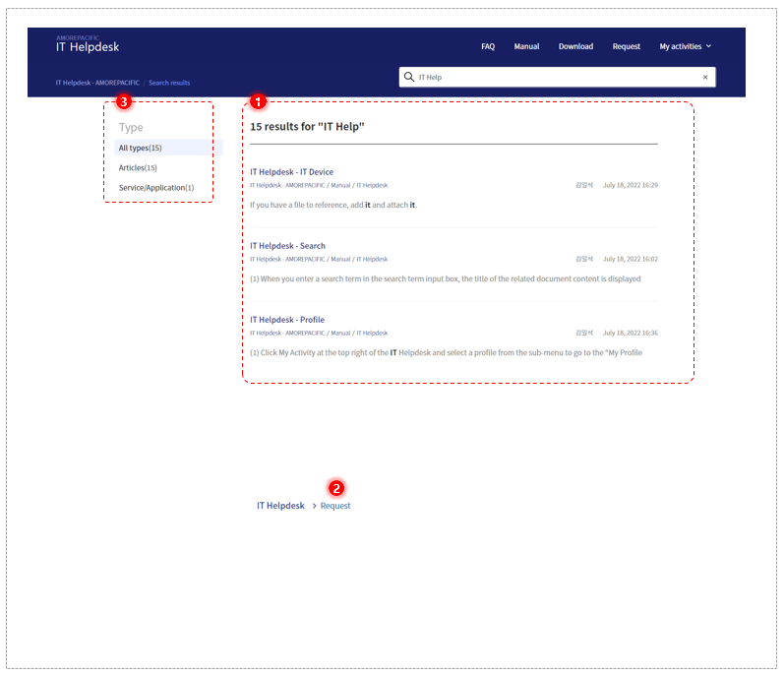Image resolution: width=784 pixels, height=676 pixels.
Task: Click the search magnifier icon
Action: [x=409, y=77]
